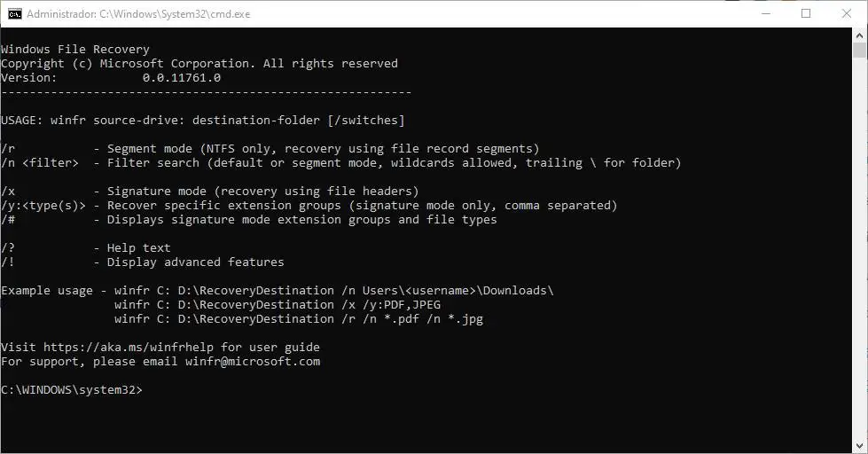
Task: Maximize the command prompt window
Action: point(806,13)
